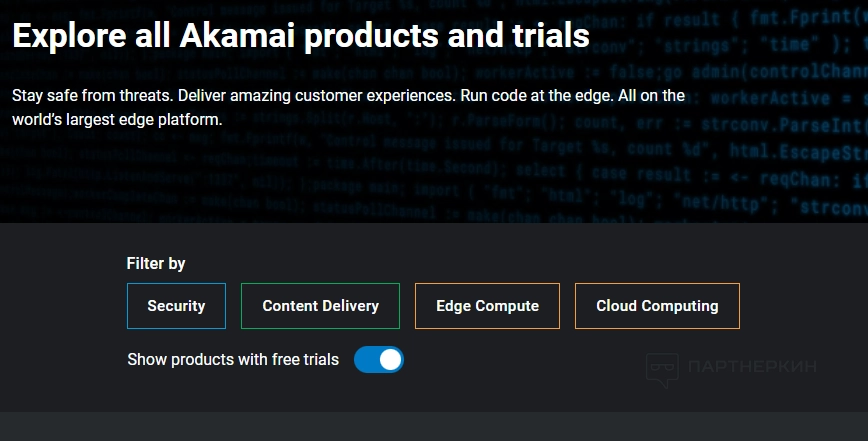Click the 'world's largest edge platform' text
The image size is (868, 441).
(x=116, y=119)
